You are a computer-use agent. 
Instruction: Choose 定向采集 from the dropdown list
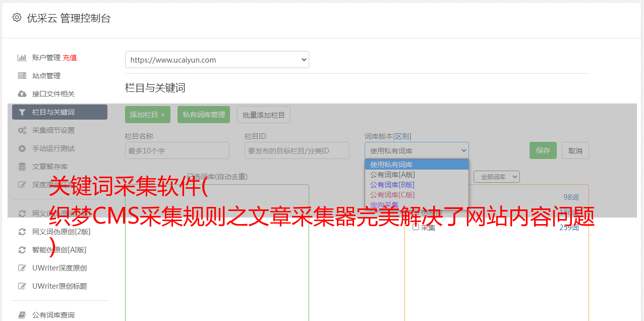click(417, 205)
